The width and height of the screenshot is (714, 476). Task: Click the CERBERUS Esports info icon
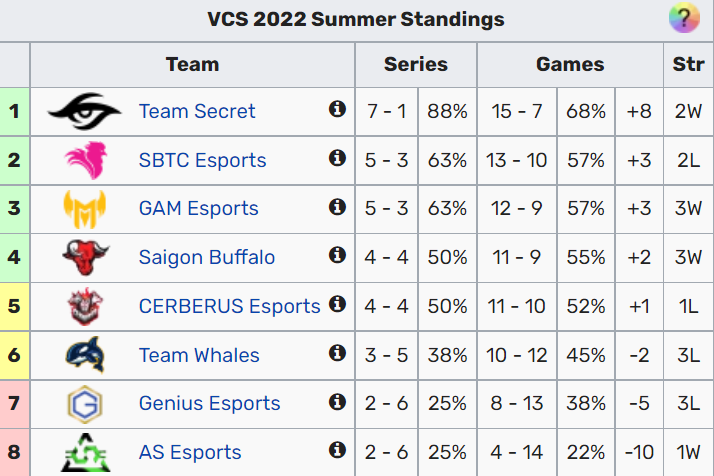point(337,304)
